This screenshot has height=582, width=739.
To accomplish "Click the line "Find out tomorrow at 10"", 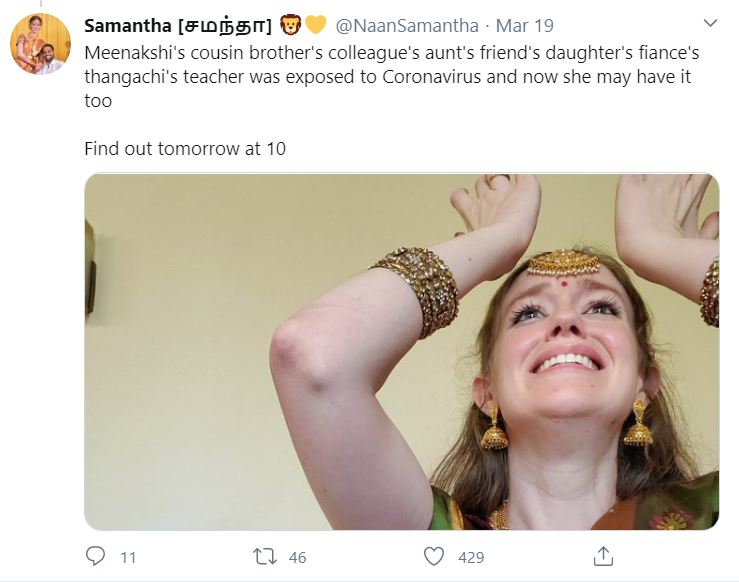I will (185, 149).
